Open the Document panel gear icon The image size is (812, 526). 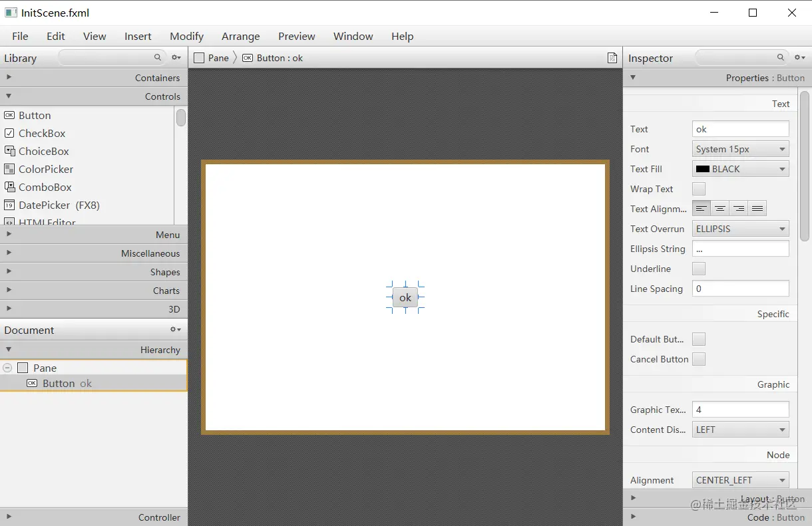click(x=174, y=329)
